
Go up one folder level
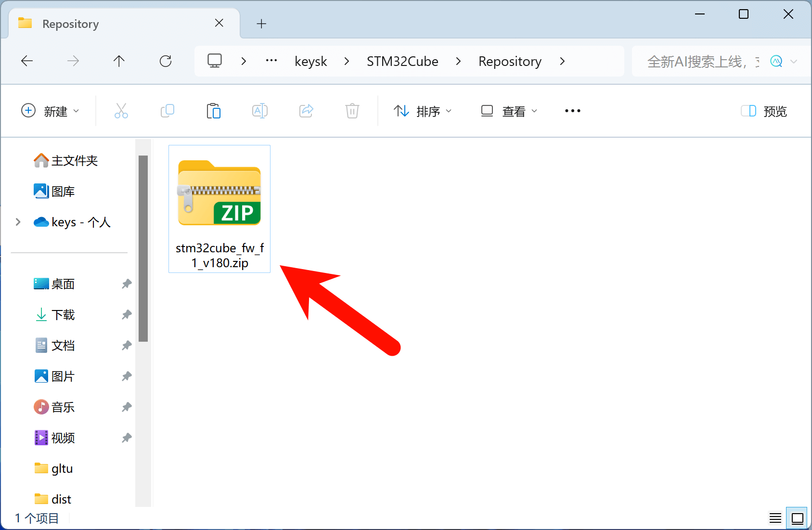tap(119, 61)
